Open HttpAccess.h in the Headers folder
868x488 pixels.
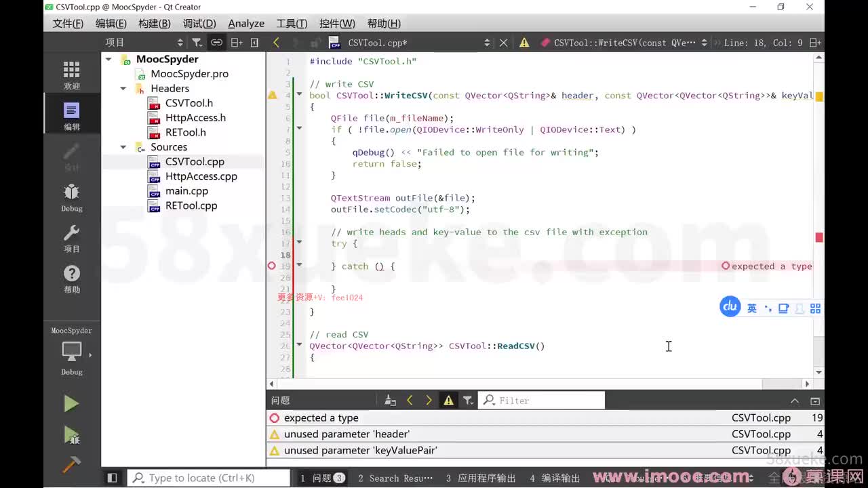(195, 117)
